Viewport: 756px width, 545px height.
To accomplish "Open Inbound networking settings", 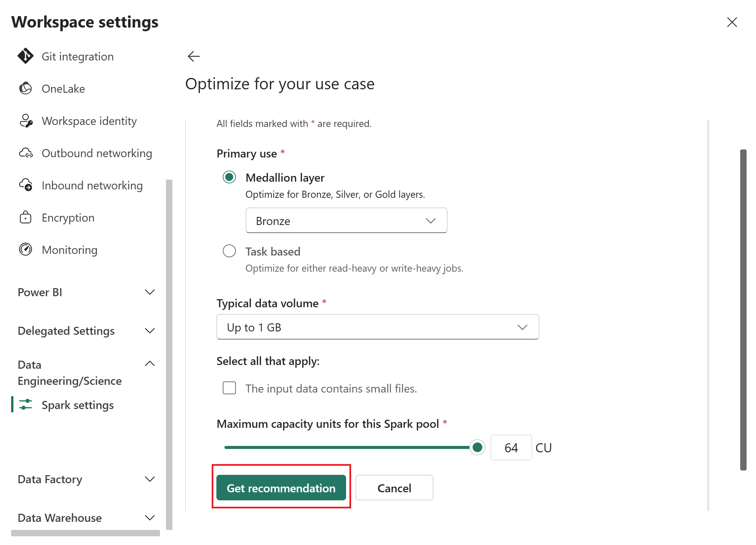I will [92, 185].
